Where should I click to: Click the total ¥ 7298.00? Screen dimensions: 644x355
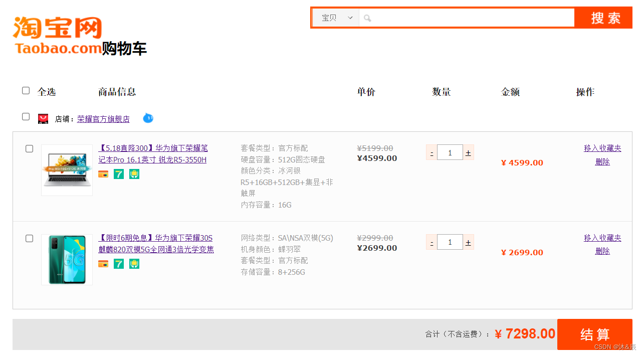pos(525,334)
